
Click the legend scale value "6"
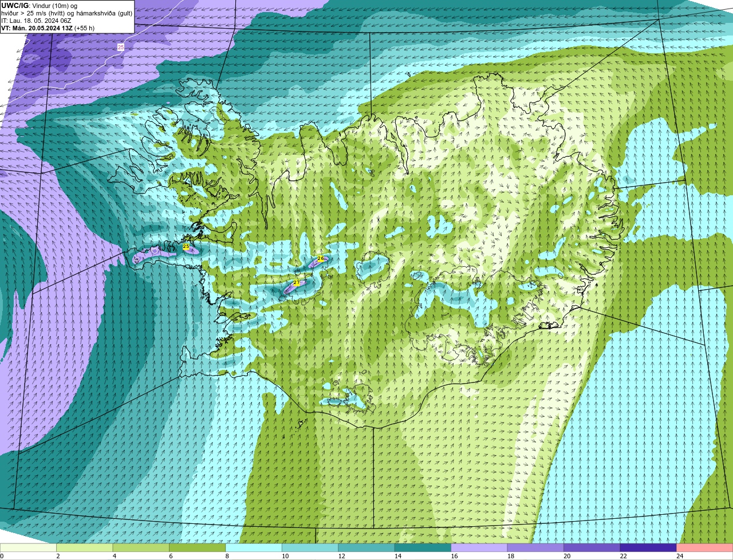coord(171,556)
